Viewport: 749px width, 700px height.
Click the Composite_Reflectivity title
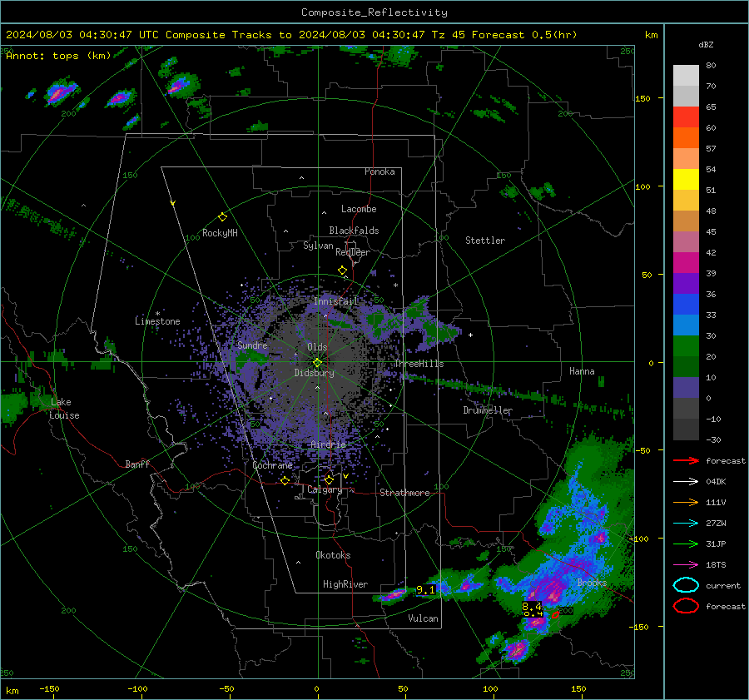pos(374,12)
